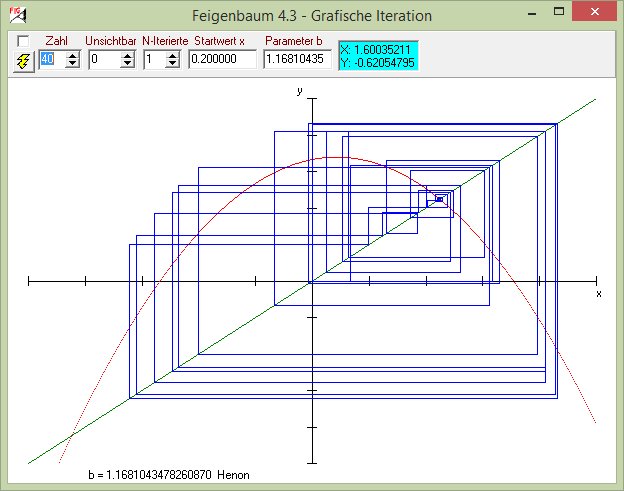Viewport: 624px width, 491px height.
Task: Focus the Zahl field showing 40
Action: 53,59
